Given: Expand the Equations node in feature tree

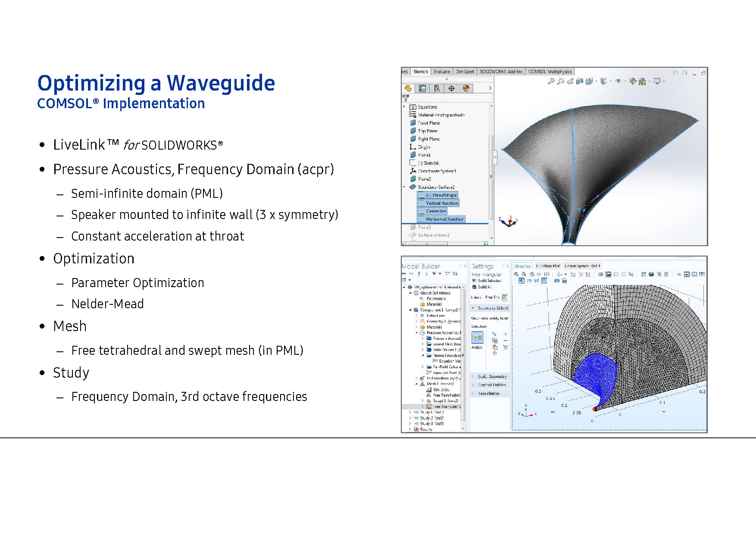Looking at the screenshot, I should (404, 107).
